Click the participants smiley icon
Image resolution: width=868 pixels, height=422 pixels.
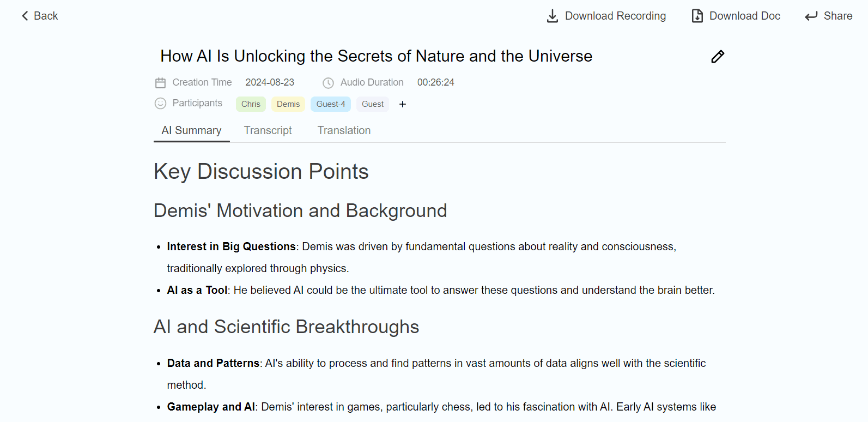(160, 104)
